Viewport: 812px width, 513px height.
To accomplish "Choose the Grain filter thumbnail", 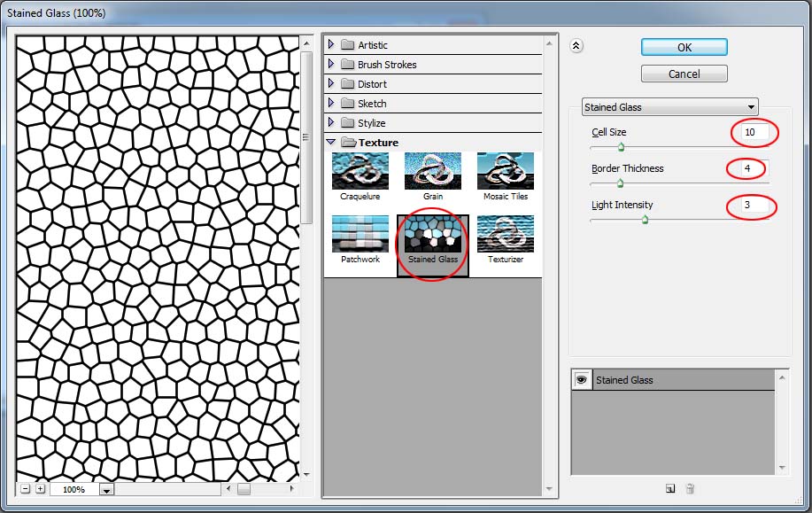I will tap(432, 171).
